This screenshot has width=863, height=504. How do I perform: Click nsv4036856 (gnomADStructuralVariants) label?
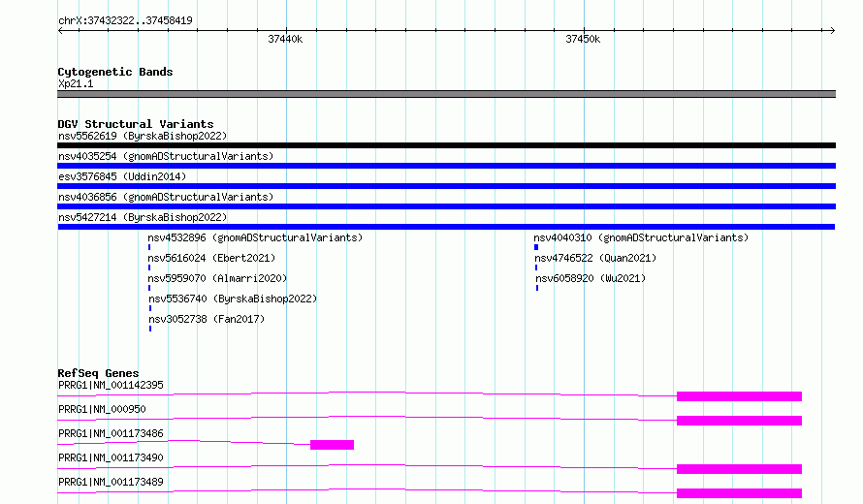click(166, 197)
